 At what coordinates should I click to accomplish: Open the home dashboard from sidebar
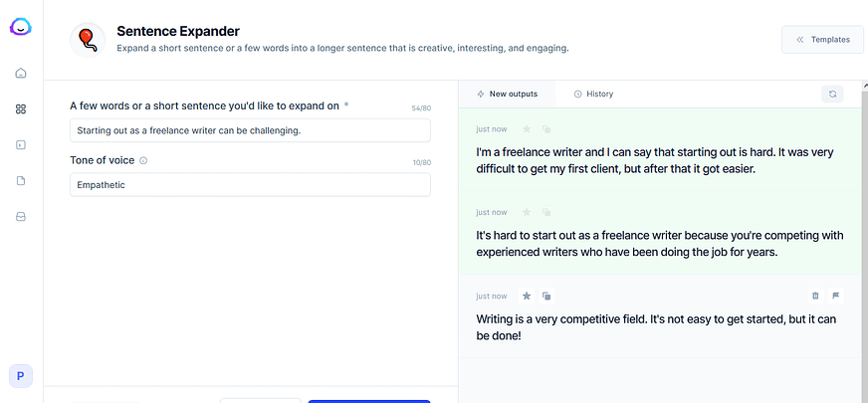(x=21, y=74)
